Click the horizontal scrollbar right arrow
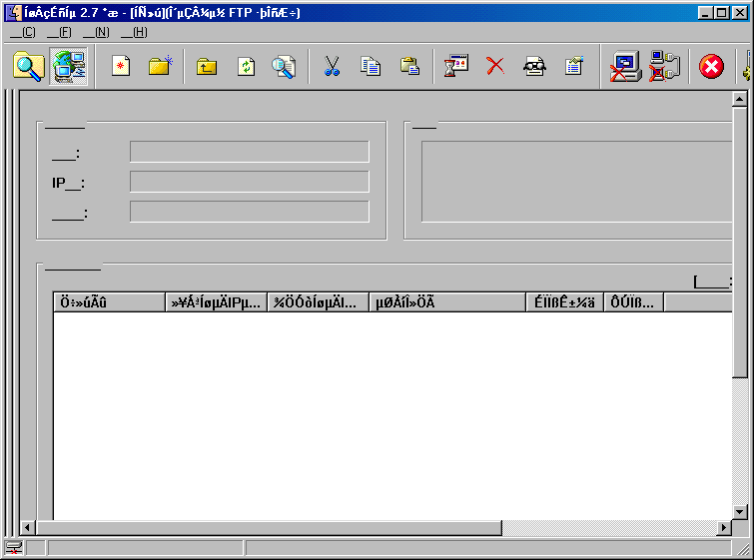The height and width of the screenshot is (560, 754). pyautogui.click(x=724, y=528)
